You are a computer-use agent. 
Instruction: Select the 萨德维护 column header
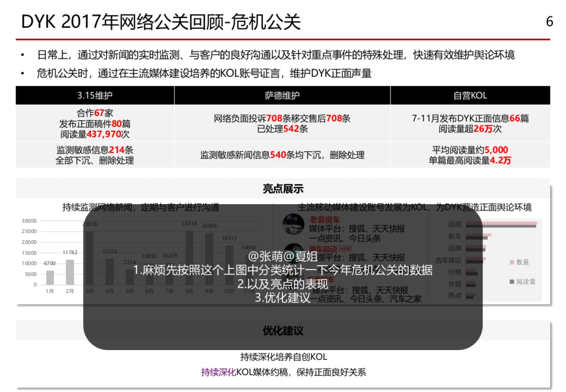click(282, 95)
